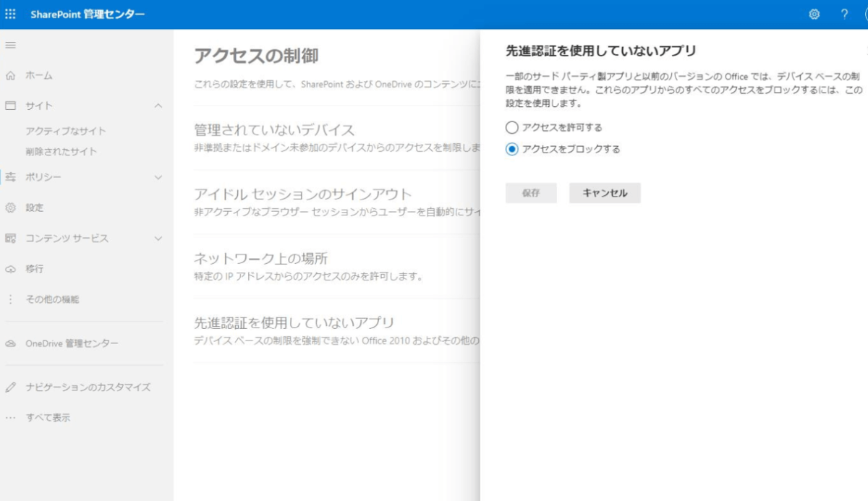The image size is (868, 501).
Task: Click the home icon beside ホーム
Action: tap(10, 75)
